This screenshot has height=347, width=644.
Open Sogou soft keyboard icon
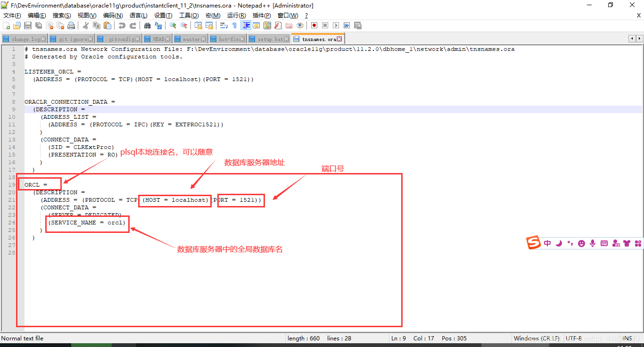(604, 243)
